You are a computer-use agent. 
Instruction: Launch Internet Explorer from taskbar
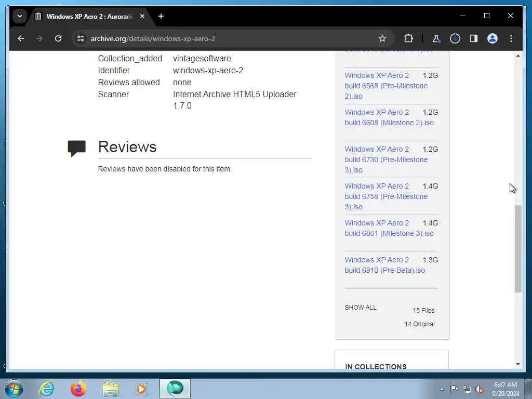pyautogui.click(x=46, y=389)
